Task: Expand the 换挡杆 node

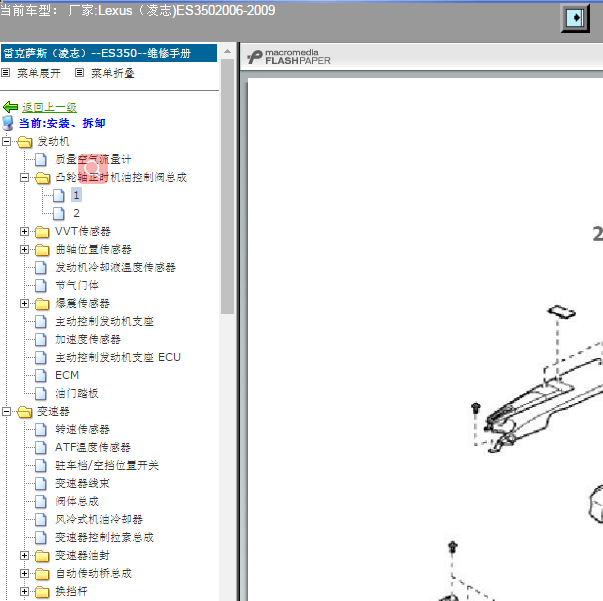Action: tap(24, 592)
